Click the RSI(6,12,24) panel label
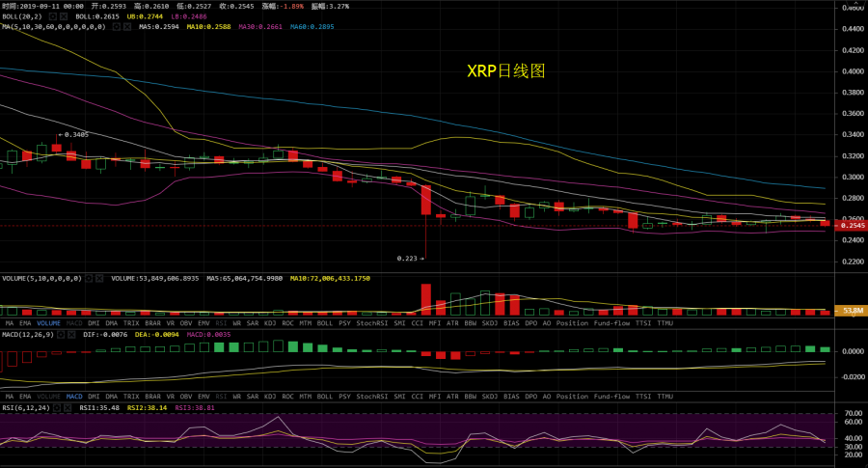The width and height of the screenshot is (868, 468). coord(25,407)
